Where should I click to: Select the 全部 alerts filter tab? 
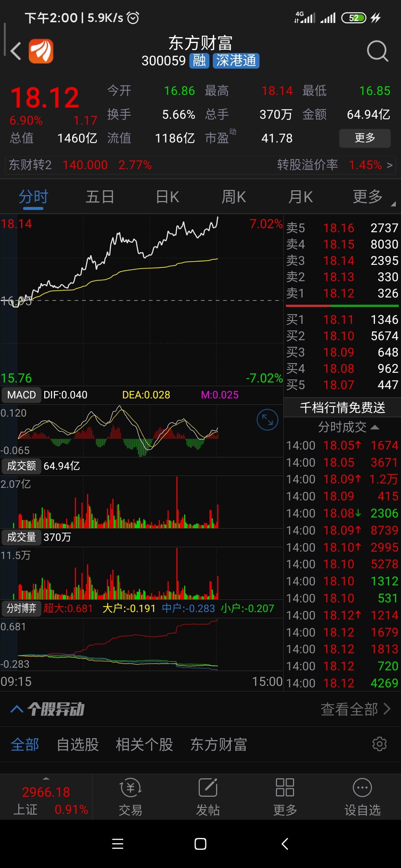point(25,744)
